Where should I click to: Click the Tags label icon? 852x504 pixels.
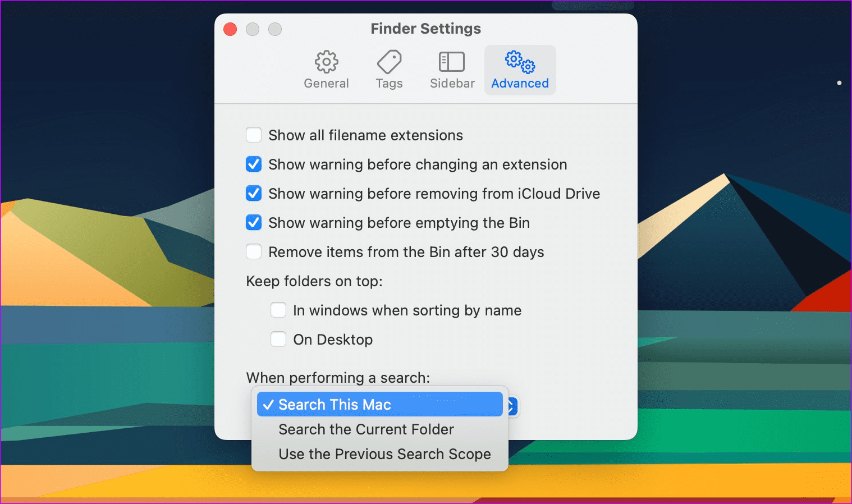[x=389, y=62]
